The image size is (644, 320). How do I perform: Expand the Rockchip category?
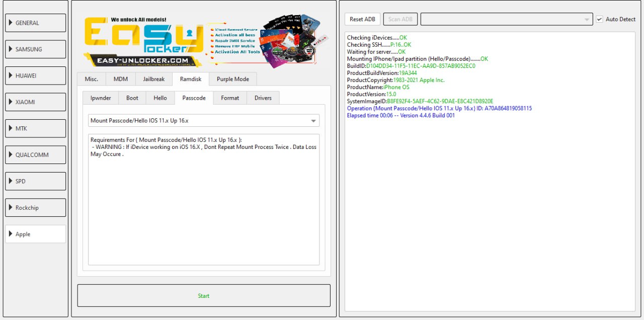(x=36, y=208)
